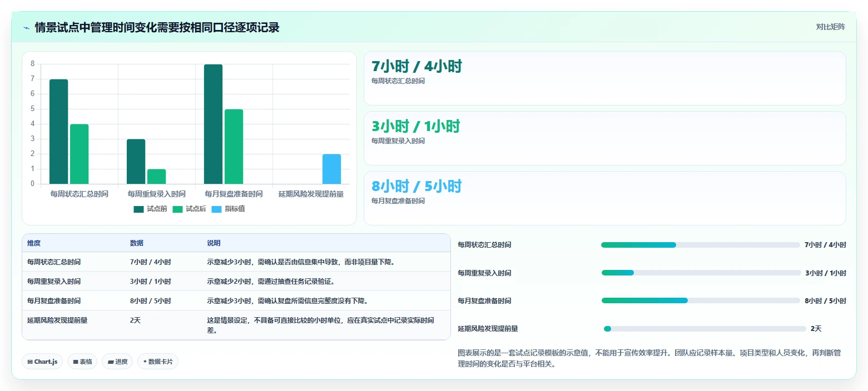Click the chart axis label 每周状态汇总时间
The width and height of the screenshot is (868, 391).
pos(80,194)
